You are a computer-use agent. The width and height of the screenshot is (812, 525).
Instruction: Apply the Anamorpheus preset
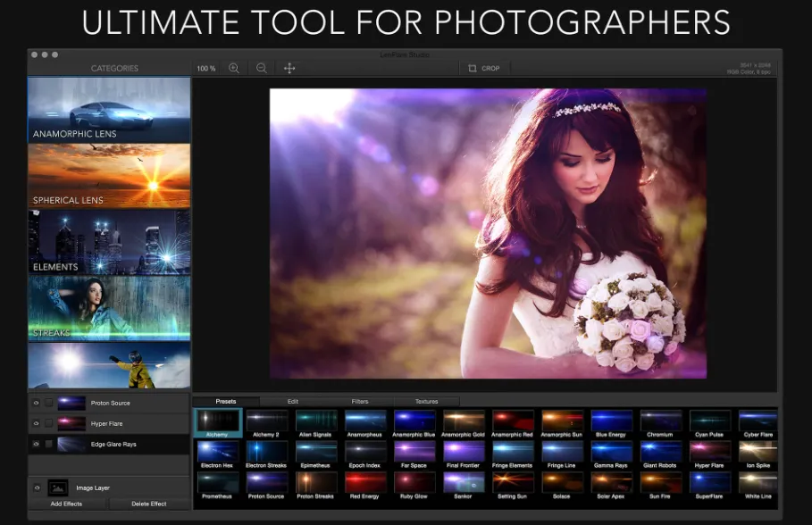365,423
